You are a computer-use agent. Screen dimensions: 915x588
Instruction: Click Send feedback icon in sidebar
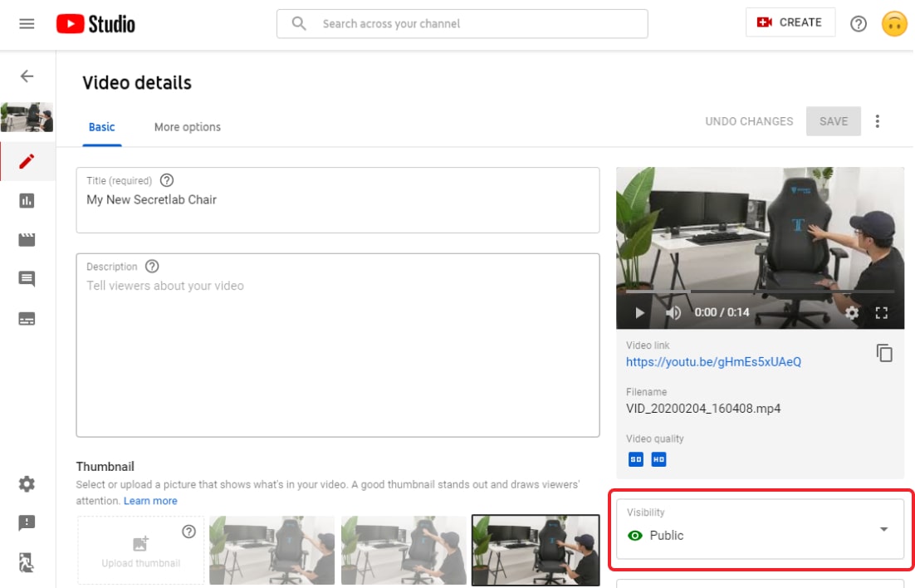click(27, 522)
